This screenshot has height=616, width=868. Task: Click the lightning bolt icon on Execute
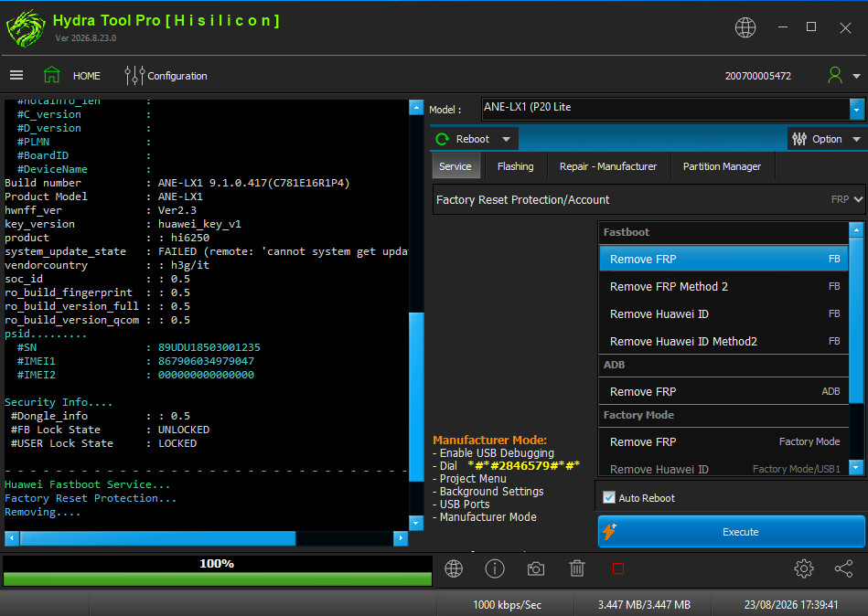click(609, 531)
